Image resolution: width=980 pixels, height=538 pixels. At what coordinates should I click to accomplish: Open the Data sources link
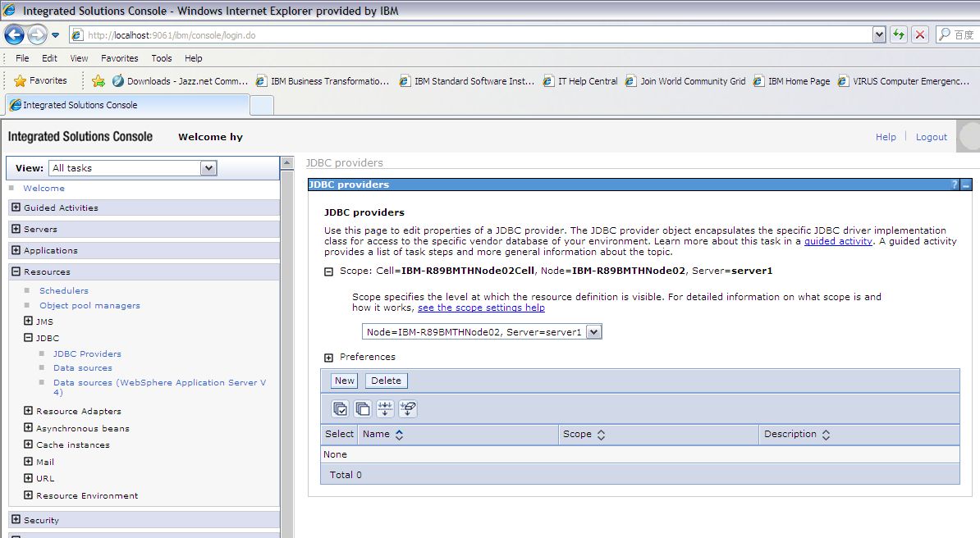click(x=83, y=368)
